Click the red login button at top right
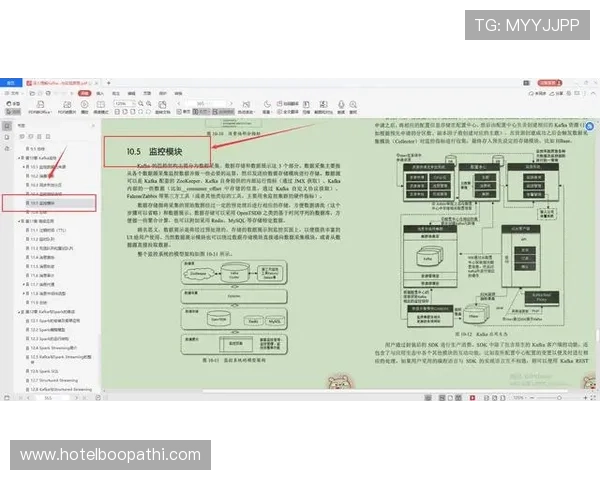Screen dimensions: 600x480 click(x=550, y=83)
